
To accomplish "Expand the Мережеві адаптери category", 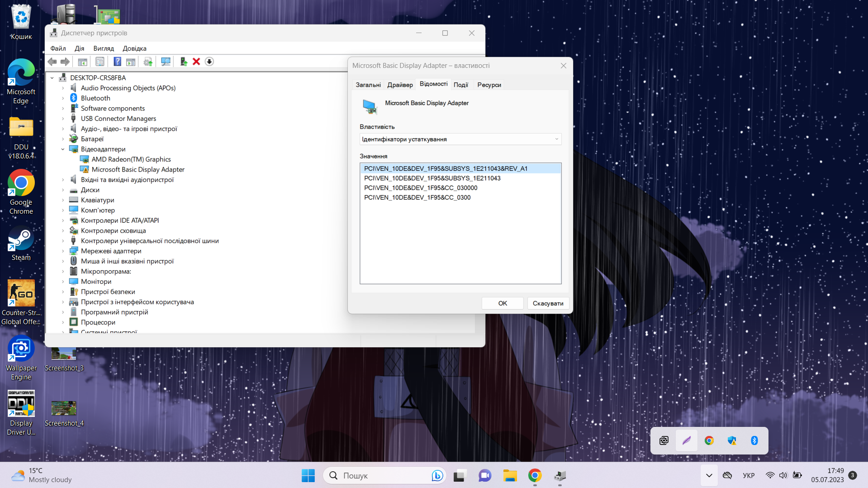I will [x=63, y=251].
